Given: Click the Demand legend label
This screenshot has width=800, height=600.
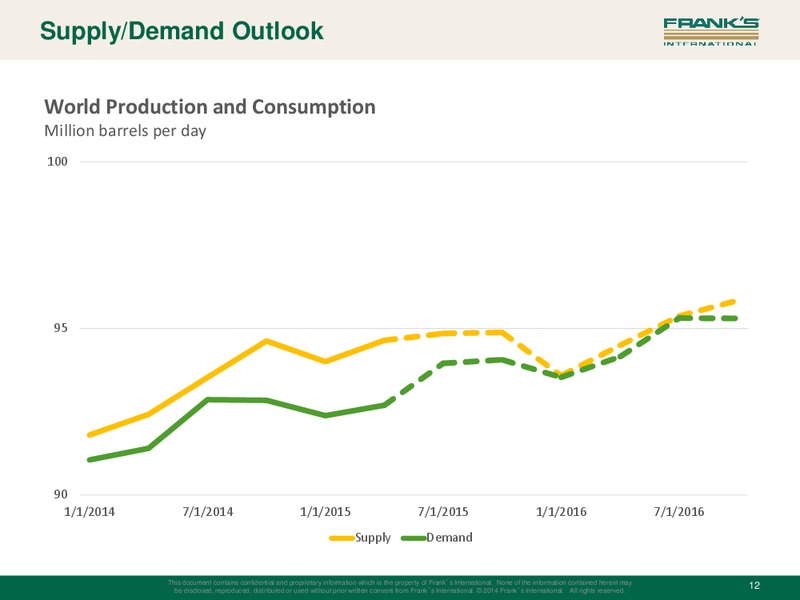Looking at the screenshot, I should (449, 537).
